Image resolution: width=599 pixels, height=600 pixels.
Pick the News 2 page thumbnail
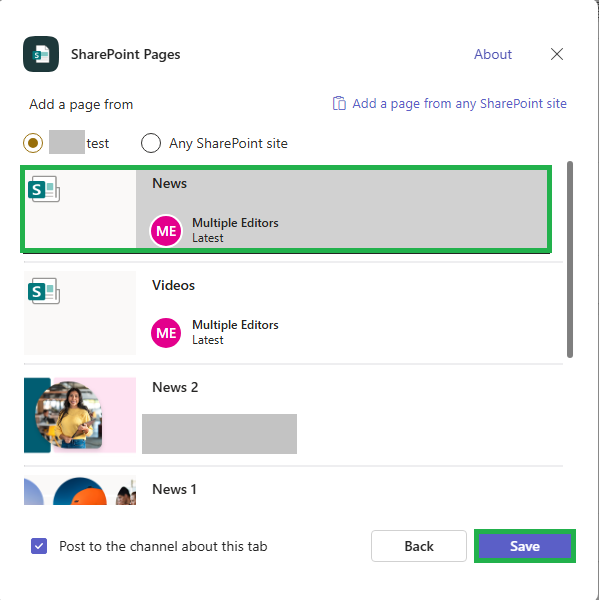tap(80, 415)
